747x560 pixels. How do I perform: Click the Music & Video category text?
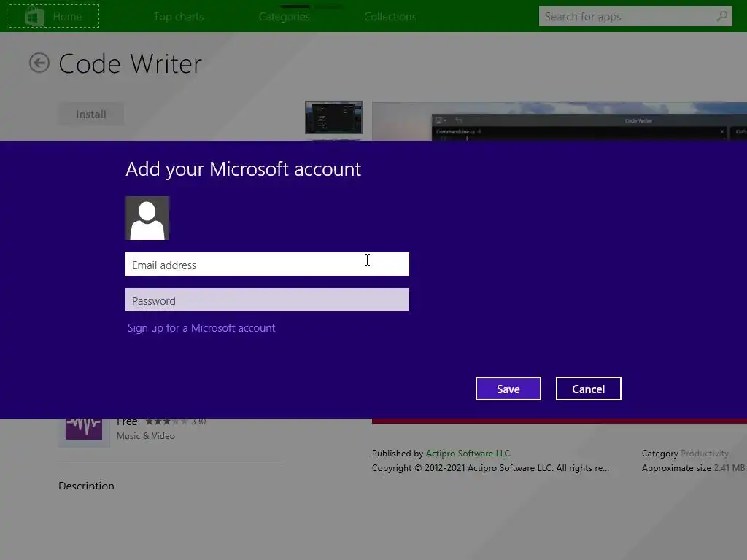click(x=146, y=436)
